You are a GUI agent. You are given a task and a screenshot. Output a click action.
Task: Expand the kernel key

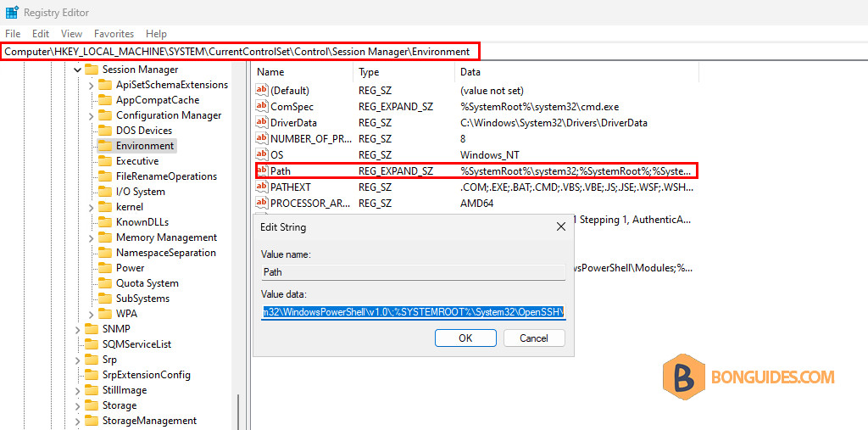click(92, 207)
